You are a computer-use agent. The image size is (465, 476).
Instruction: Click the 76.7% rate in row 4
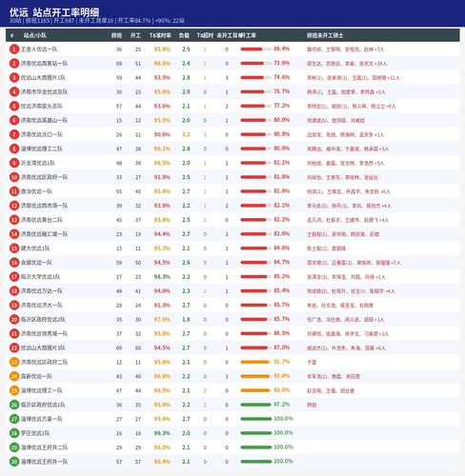pos(281,91)
